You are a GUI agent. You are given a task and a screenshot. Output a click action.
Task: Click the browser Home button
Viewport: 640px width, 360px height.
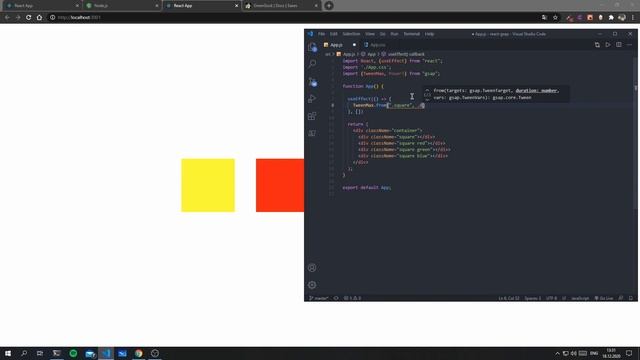[39, 18]
